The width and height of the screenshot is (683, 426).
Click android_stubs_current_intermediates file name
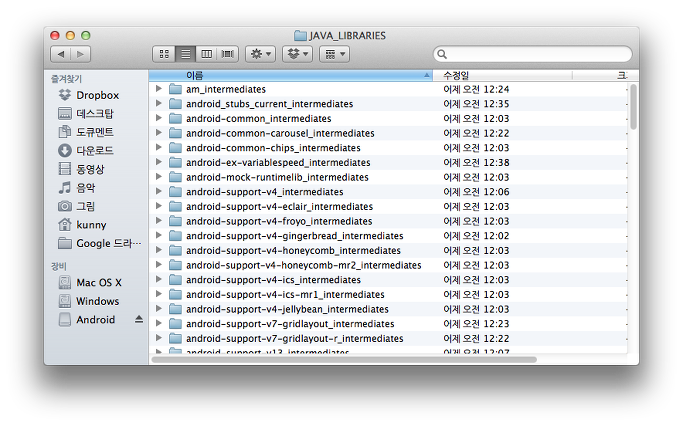click(x=270, y=104)
